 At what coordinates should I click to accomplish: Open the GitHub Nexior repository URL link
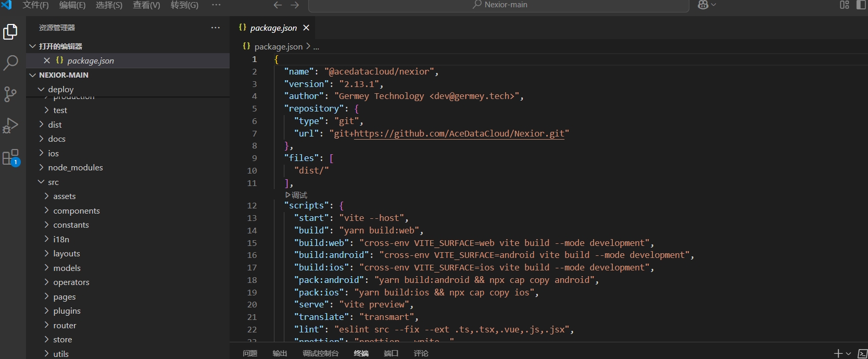click(459, 133)
